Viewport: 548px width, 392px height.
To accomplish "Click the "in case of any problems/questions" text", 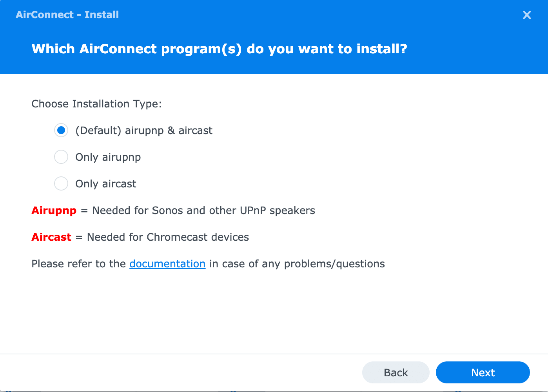I will pos(297,264).
